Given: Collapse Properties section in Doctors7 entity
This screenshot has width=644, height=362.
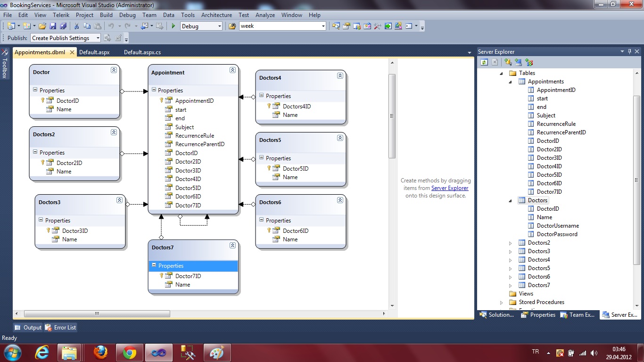Looking at the screenshot, I should [x=154, y=265].
